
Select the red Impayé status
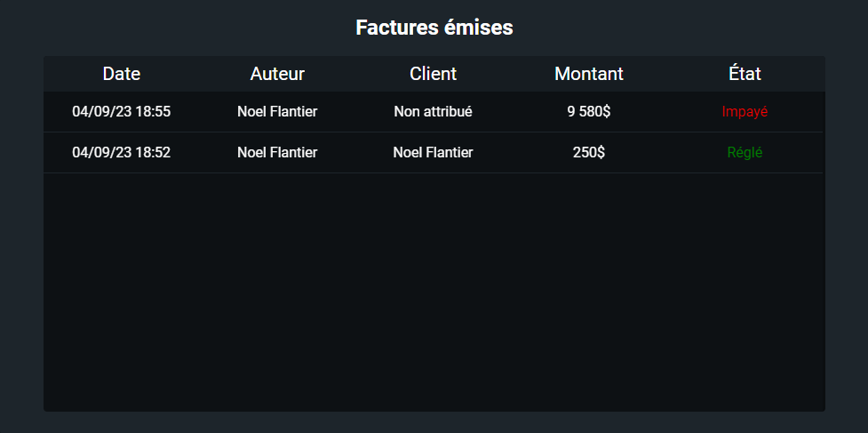(745, 112)
